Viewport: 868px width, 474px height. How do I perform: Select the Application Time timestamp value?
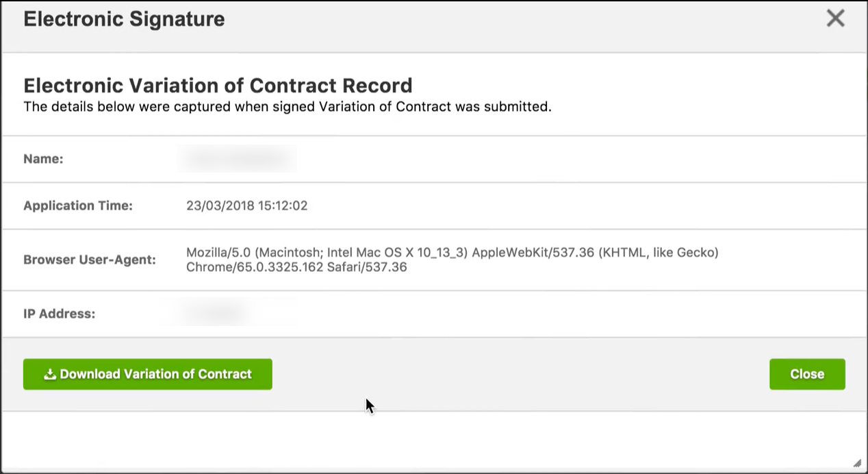247,205
